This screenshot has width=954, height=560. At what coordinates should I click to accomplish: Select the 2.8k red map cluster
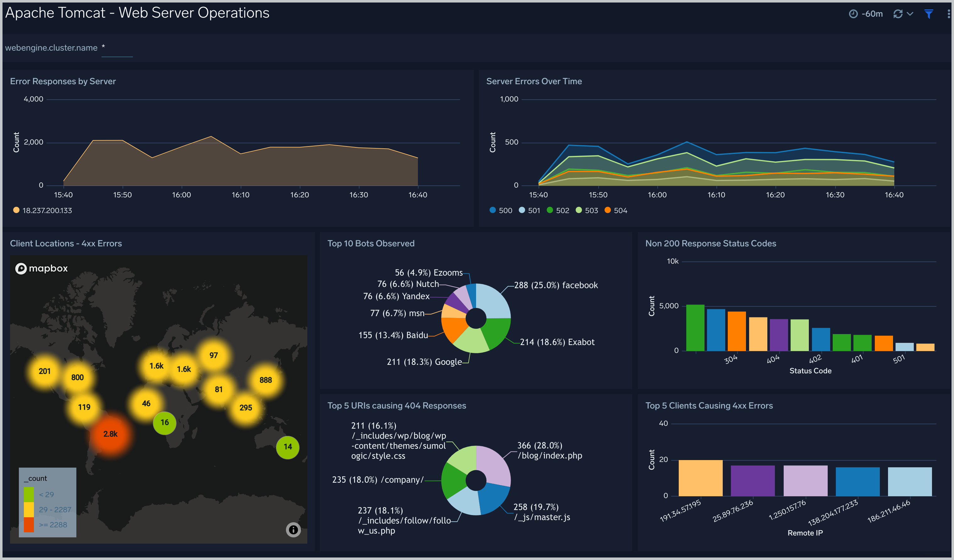(111, 434)
